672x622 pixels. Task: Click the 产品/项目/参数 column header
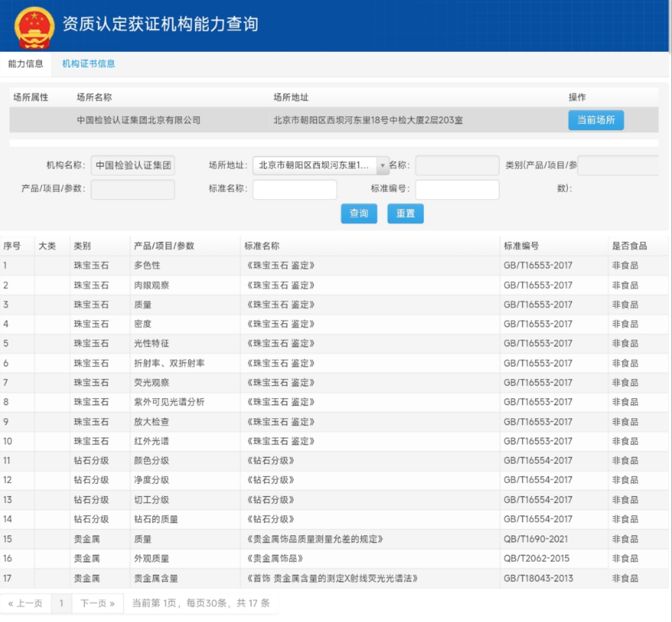pyautogui.click(x=164, y=246)
